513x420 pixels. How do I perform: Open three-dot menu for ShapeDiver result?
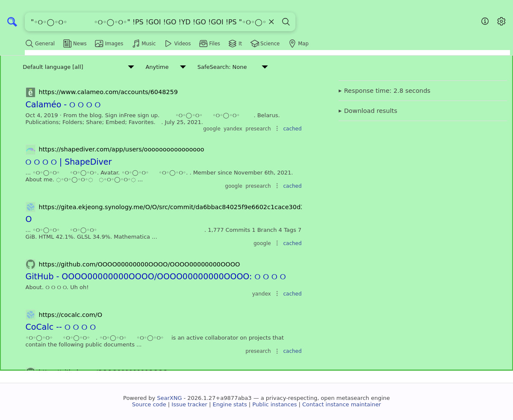277,186
